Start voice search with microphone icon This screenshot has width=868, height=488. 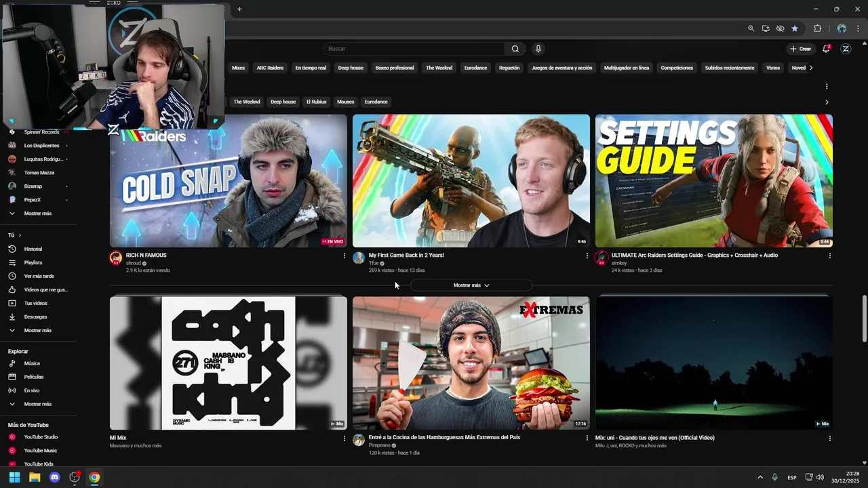pos(538,49)
